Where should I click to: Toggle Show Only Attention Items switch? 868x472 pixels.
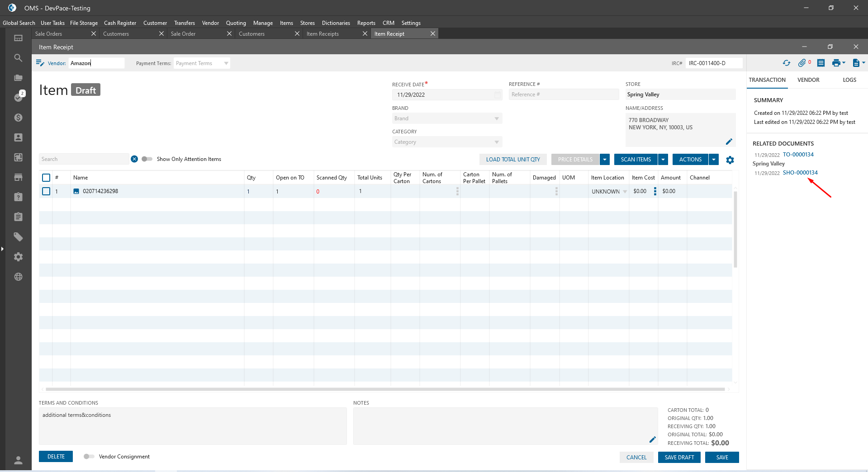click(x=147, y=159)
